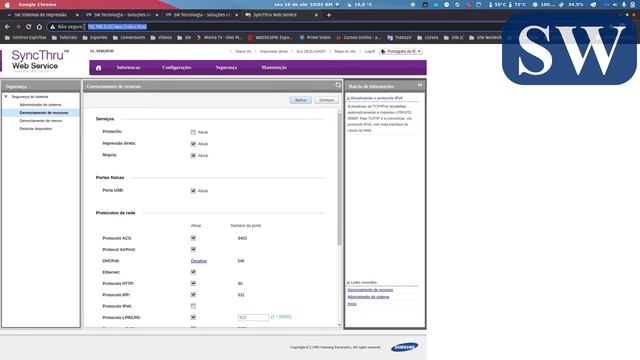Image resolution: width=640 pixels, height=360 pixels.
Task: Enable the PrinterOn Ativar checkbox
Action: 193,132
